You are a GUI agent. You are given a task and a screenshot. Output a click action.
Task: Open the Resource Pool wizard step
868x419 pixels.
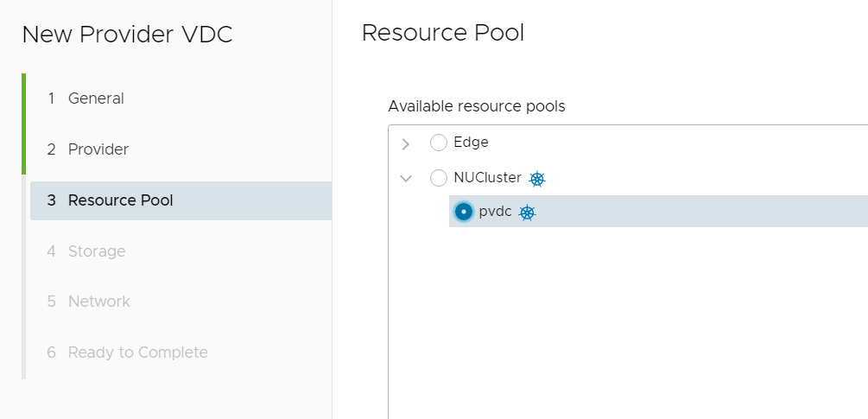click(x=181, y=200)
